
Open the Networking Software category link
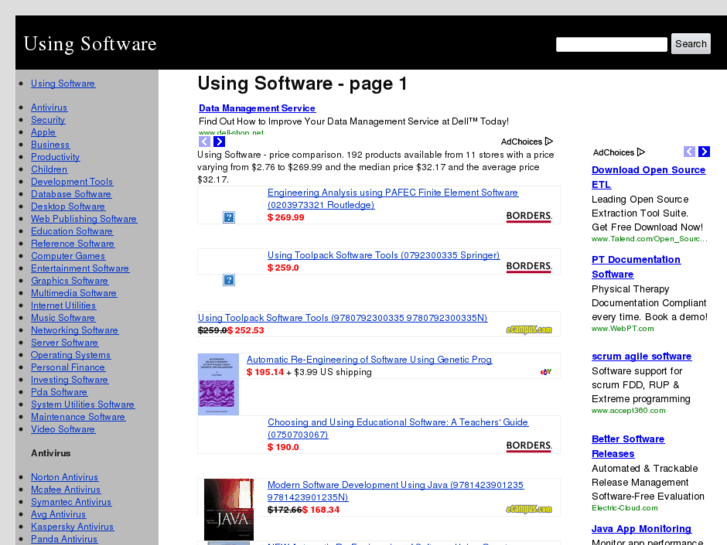75,330
